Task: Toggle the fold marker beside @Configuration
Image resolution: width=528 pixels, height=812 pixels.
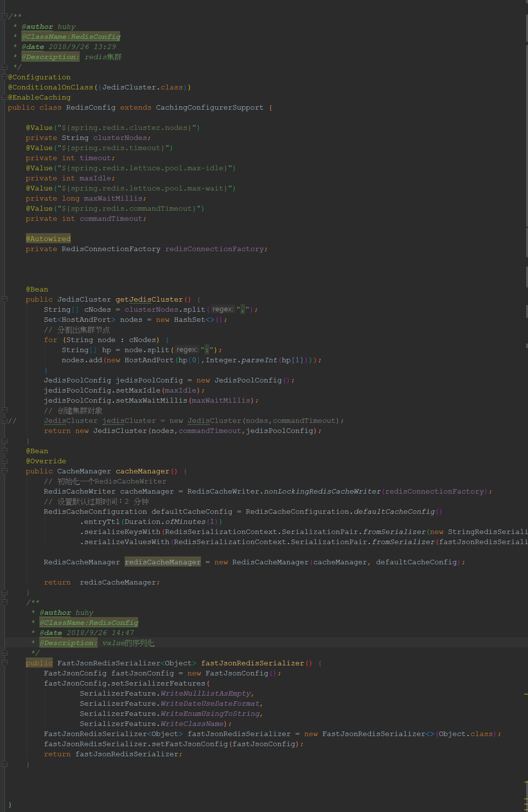Action: click(x=4, y=77)
